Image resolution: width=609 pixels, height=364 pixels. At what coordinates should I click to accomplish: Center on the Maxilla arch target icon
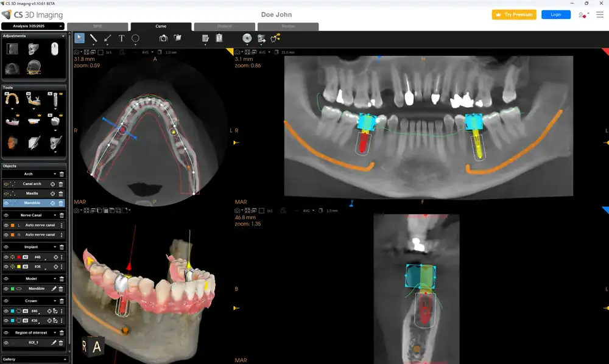[x=52, y=193]
